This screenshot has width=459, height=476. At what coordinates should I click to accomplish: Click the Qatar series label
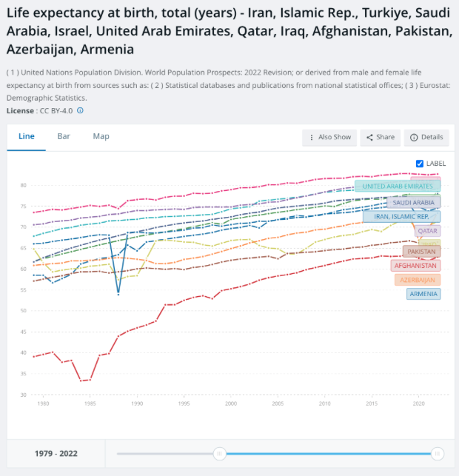point(427,231)
